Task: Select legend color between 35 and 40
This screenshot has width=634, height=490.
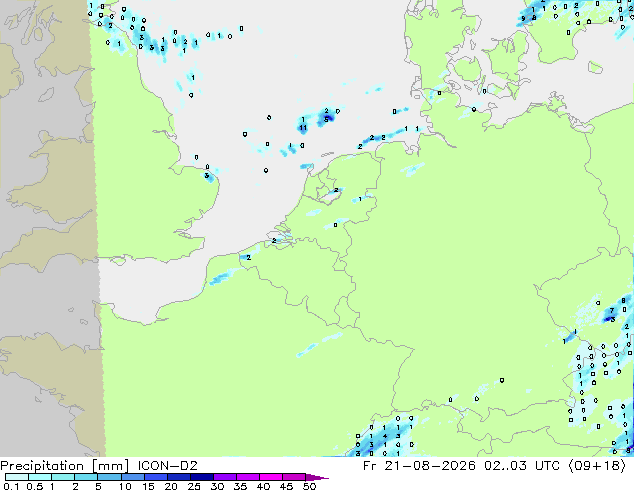Action: tap(247, 477)
